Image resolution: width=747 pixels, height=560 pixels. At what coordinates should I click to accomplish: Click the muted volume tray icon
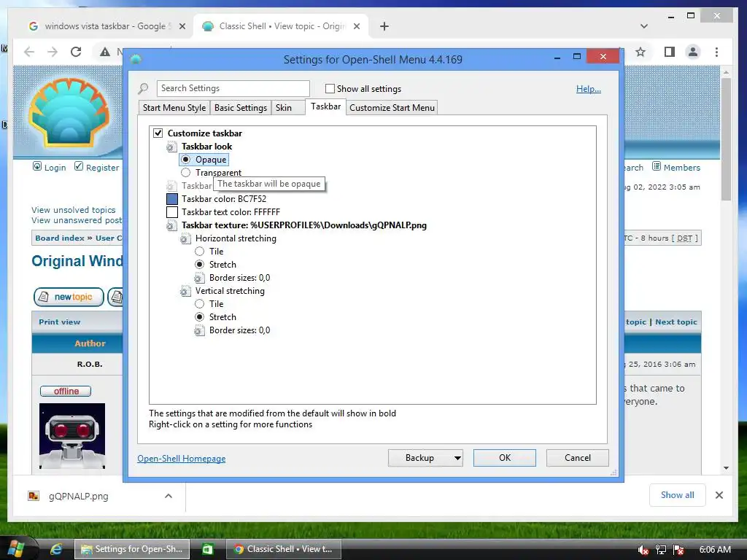pos(643,550)
